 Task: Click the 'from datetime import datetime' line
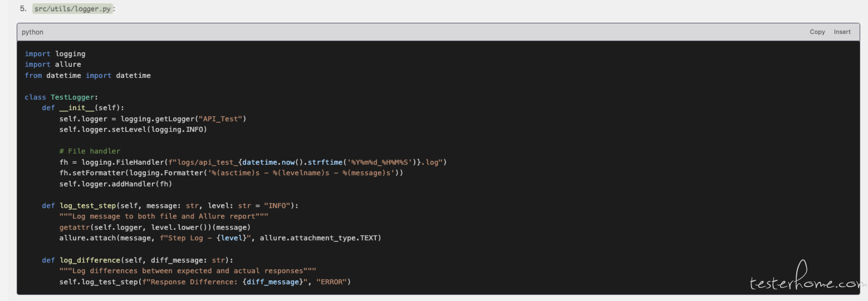click(87, 75)
